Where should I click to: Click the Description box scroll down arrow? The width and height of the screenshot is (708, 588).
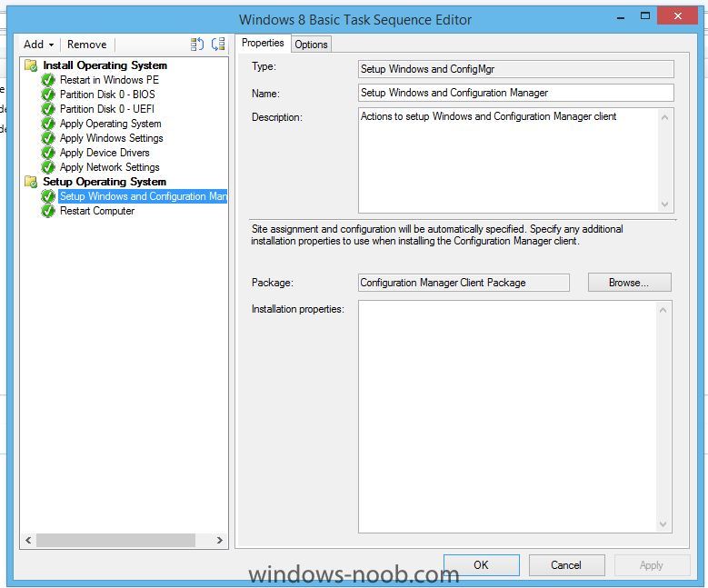tap(664, 204)
